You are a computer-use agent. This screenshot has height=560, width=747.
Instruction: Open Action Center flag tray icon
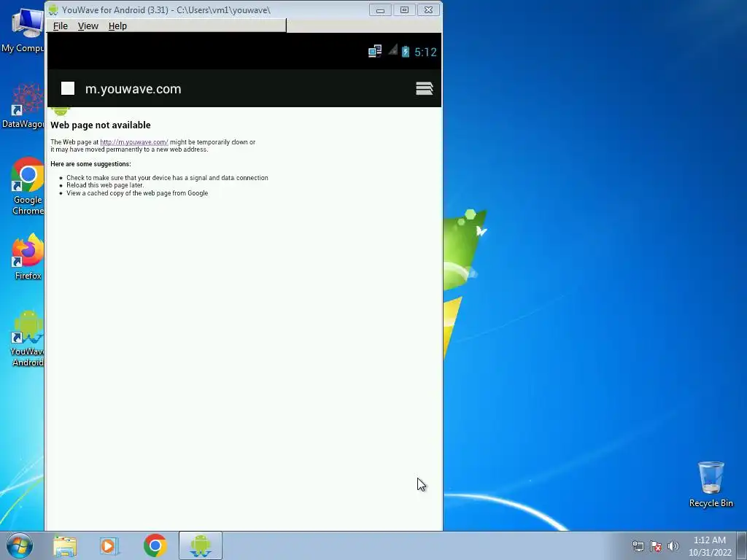656,546
